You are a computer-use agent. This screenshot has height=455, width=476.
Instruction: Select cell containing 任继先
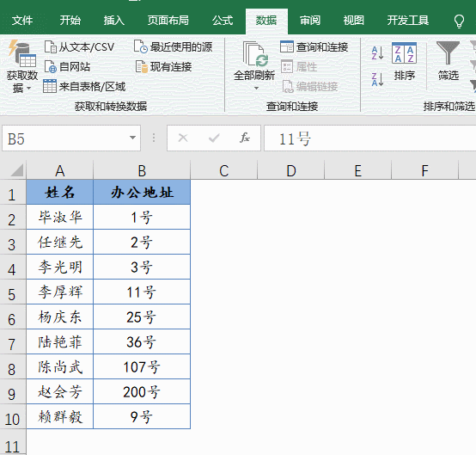pyautogui.click(x=60, y=242)
